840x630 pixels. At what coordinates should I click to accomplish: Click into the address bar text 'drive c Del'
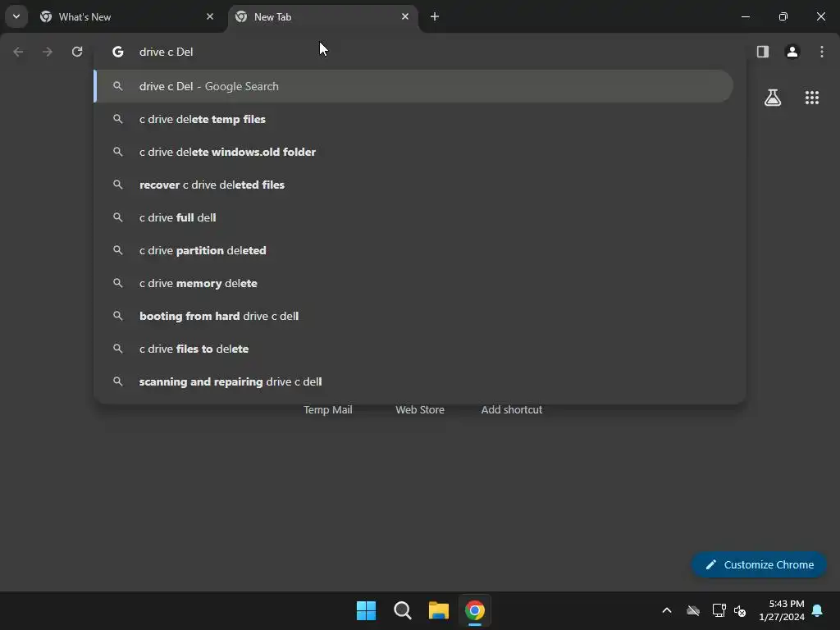pyautogui.click(x=166, y=52)
